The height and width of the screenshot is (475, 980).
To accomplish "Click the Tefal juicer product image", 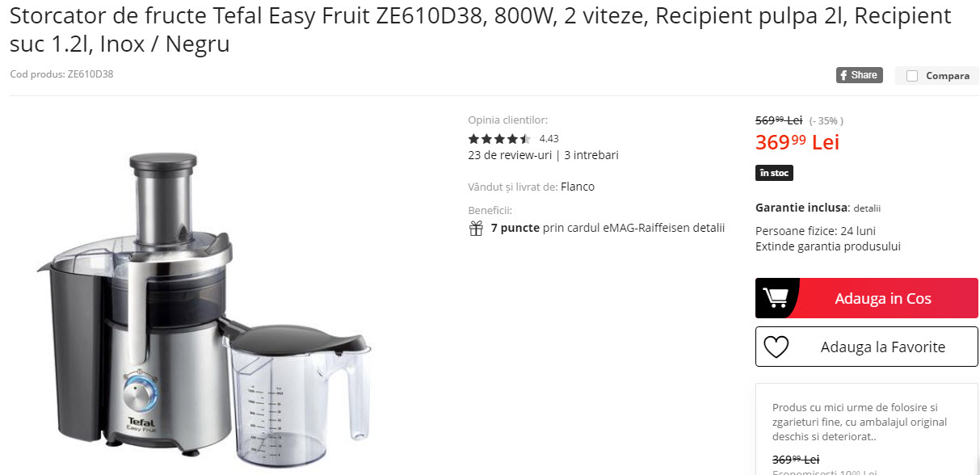I will [x=202, y=307].
